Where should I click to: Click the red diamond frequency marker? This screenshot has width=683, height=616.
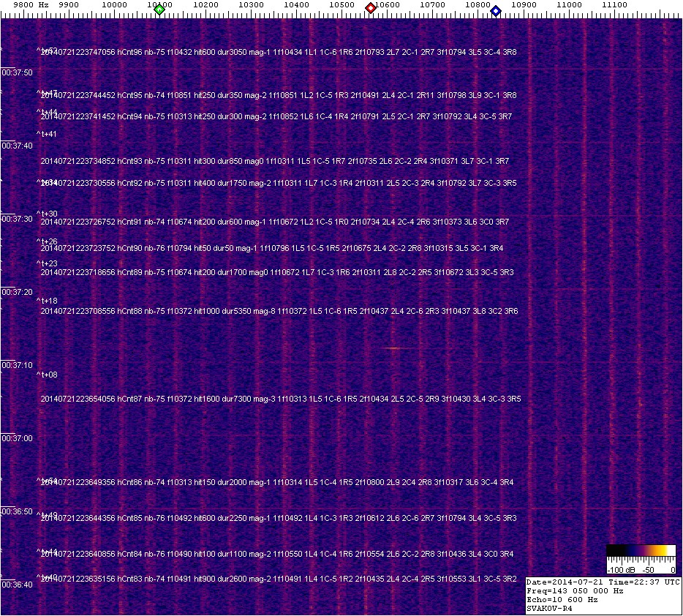click(371, 8)
